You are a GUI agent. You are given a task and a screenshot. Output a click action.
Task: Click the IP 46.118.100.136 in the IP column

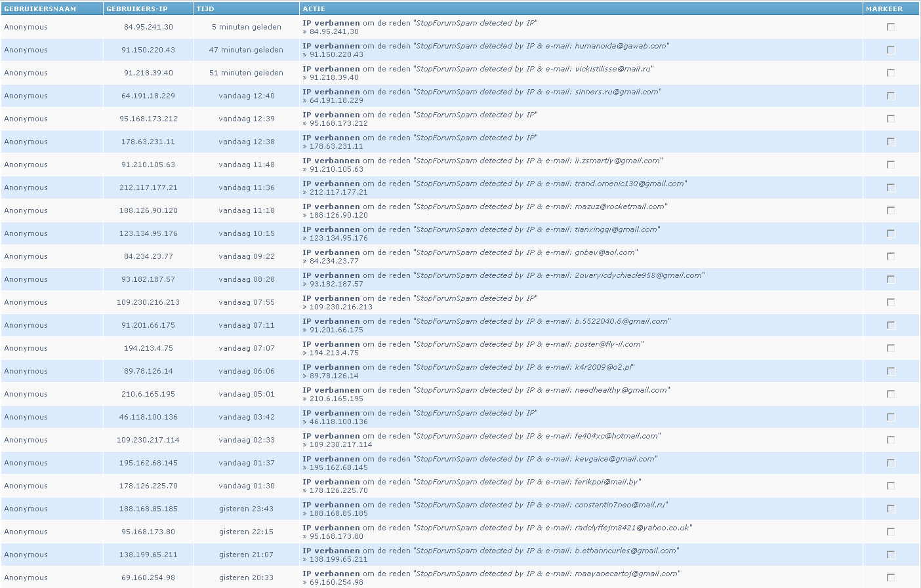point(148,417)
